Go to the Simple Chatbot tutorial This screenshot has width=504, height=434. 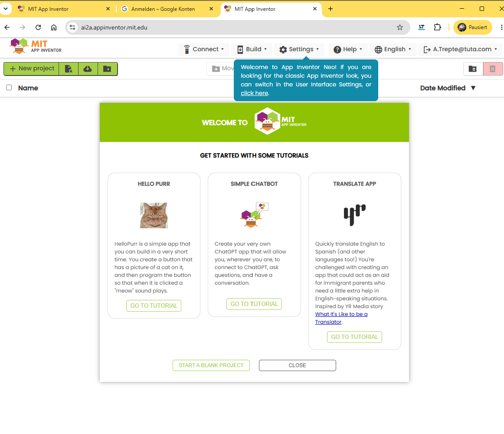tap(254, 304)
